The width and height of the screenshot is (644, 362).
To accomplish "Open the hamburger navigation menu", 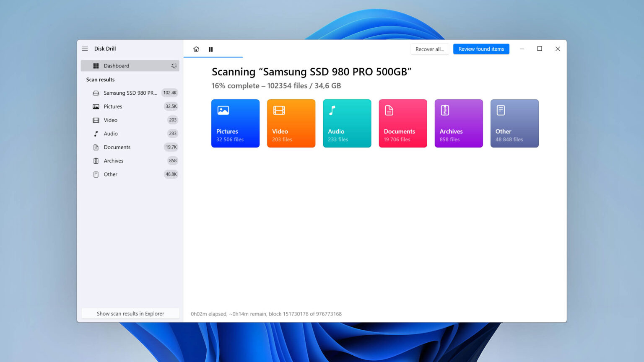I will click(85, 49).
